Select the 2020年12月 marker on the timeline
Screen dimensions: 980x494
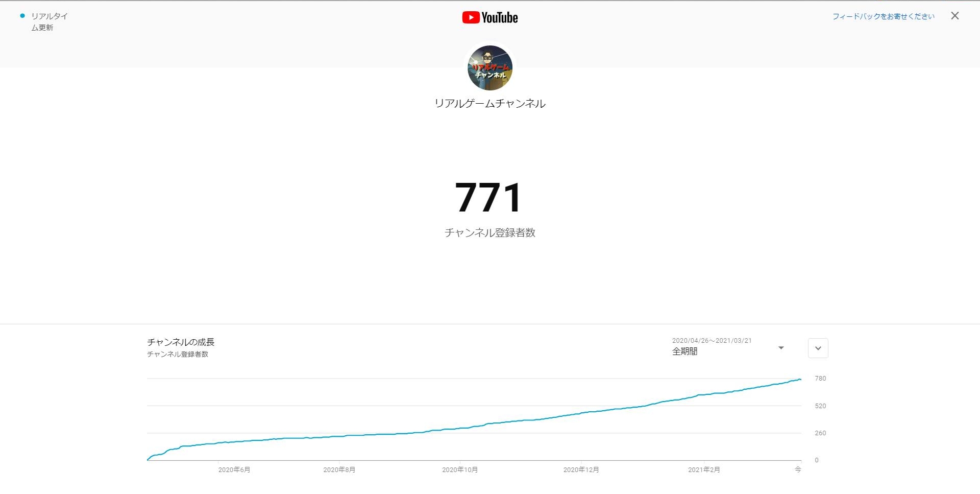pos(581,469)
